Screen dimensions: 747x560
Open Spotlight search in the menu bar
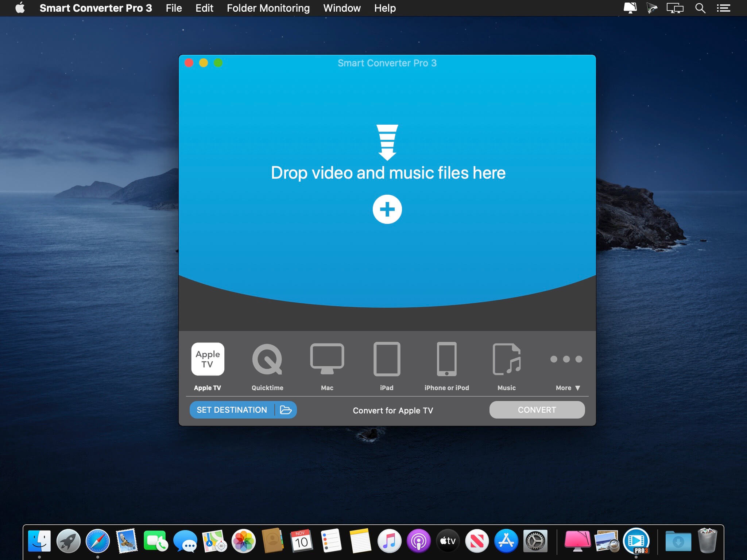(700, 8)
